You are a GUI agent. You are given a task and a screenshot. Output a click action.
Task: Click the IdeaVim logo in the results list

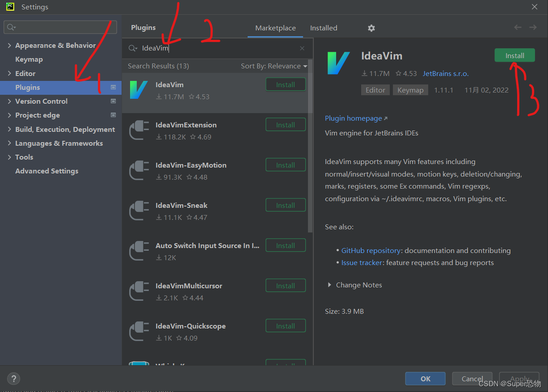point(139,90)
